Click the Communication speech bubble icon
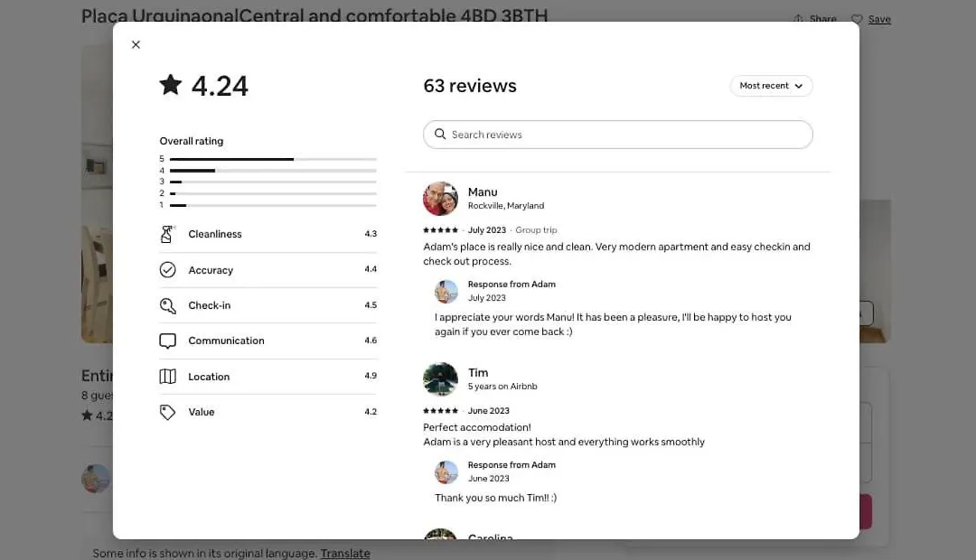The image size is (976, 560). (x=167, y=341)
